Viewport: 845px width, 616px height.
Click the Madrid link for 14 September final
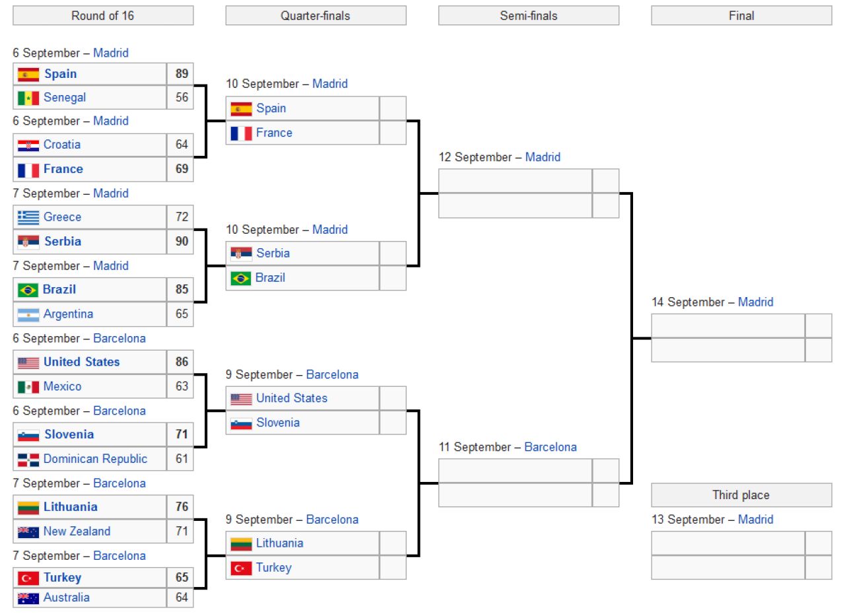[755, 302]
